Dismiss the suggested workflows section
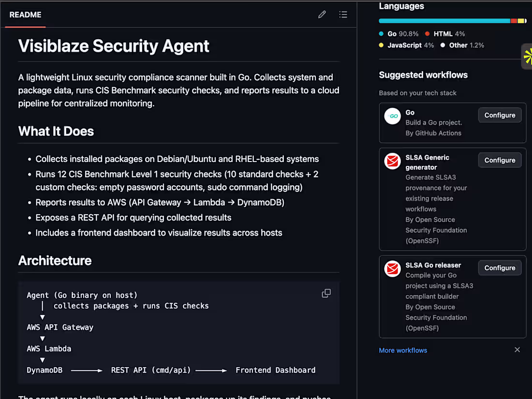 click(x=517, y=350)
